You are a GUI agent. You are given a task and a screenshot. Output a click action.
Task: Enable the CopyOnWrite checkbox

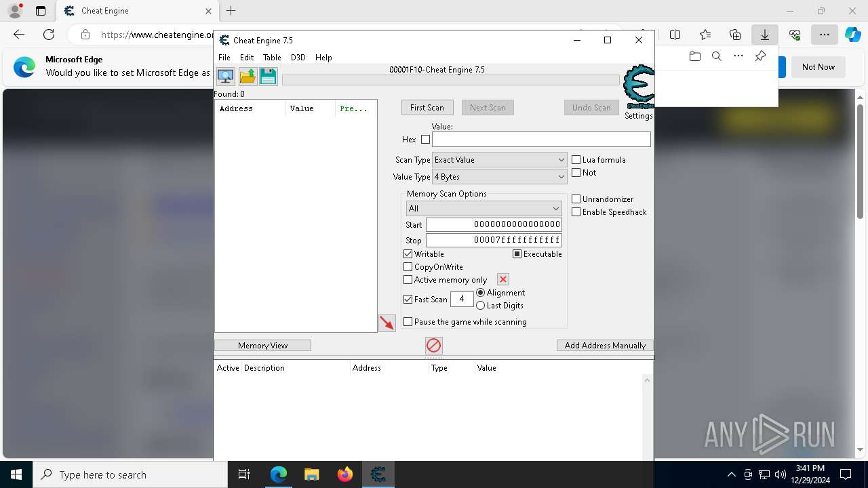(408, 267)
